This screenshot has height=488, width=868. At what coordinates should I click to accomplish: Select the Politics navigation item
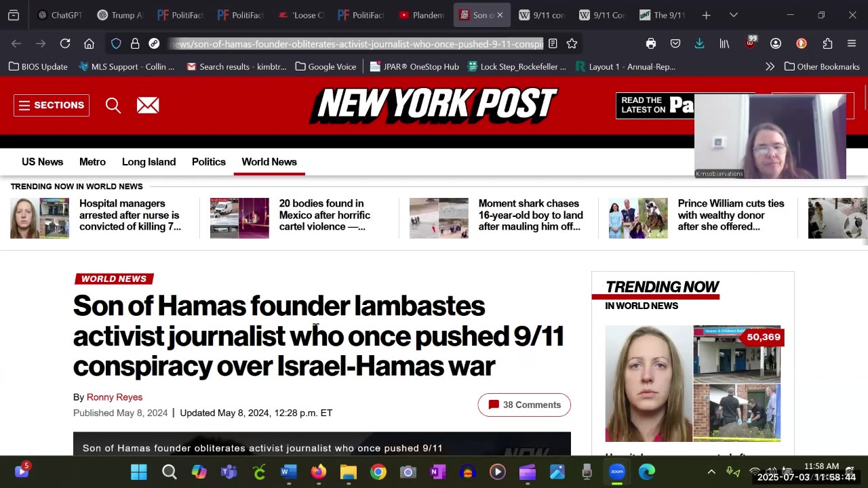[209, 162]
